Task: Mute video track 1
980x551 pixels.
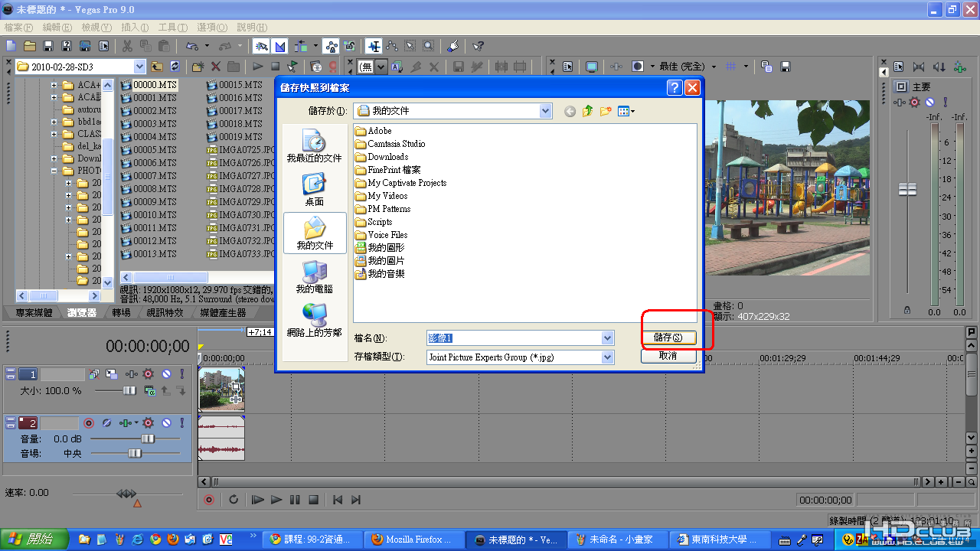Action: pos(165,374)
